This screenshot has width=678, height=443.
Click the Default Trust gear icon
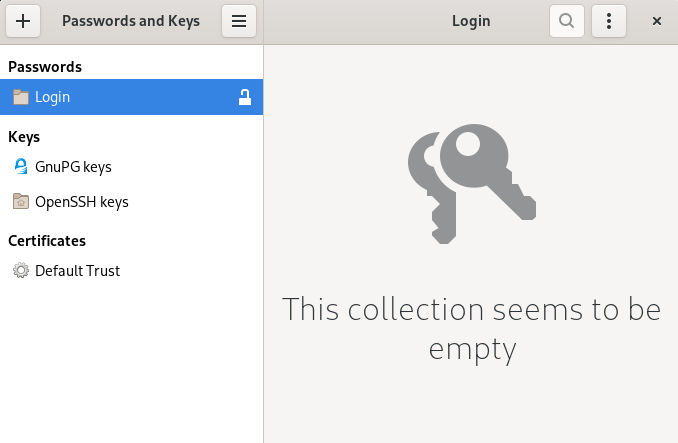click(21, 271)
